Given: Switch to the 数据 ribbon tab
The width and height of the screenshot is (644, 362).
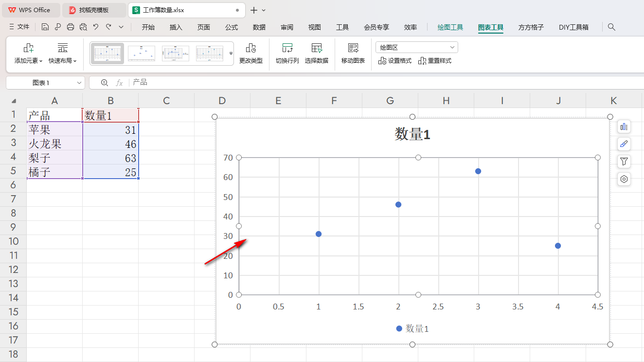Looking at the screenshot, I should pyautogui.click(x=259, y=27).
